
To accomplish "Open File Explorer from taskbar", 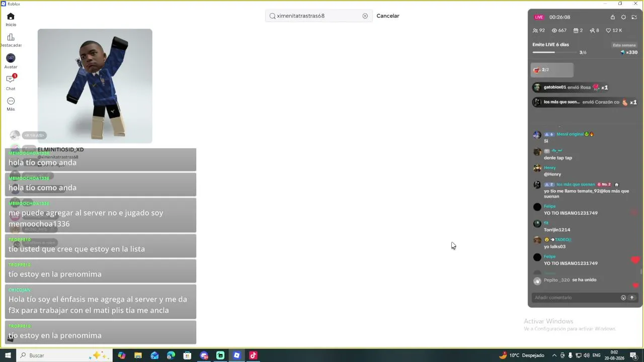I will click(x=138, y=355).
